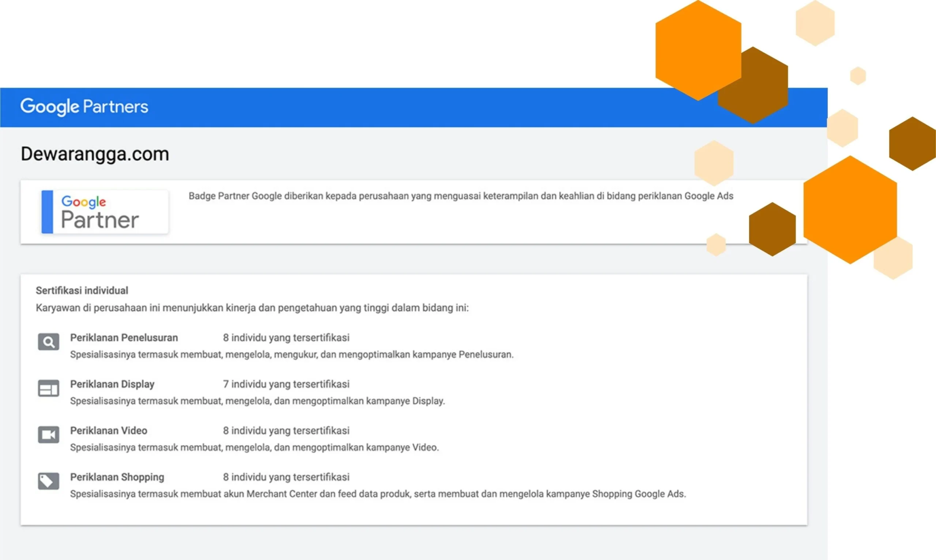
Task: Click the large orange hexagon at top
Action: point(698,50)
